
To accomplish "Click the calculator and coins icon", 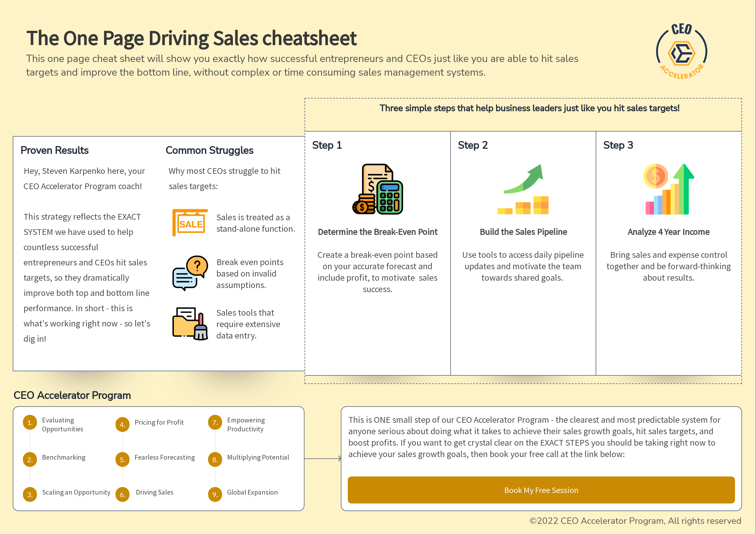I will point(378,189).
